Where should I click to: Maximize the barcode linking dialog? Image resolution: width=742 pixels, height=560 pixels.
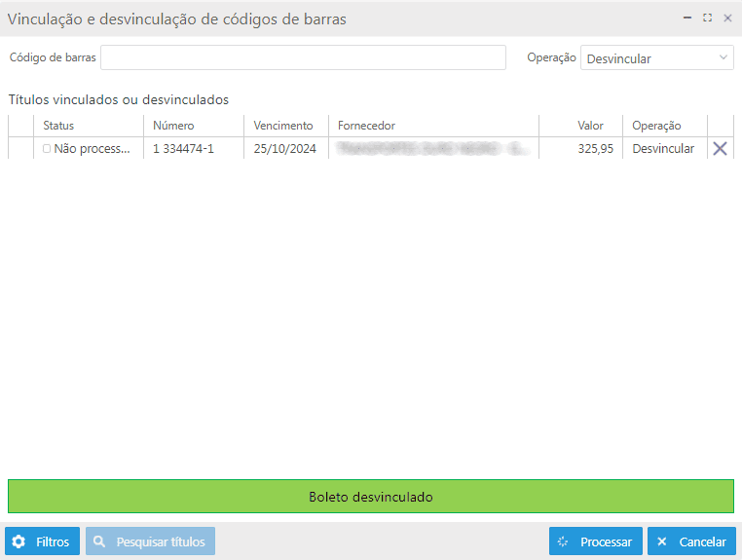[x=708, y=18]
